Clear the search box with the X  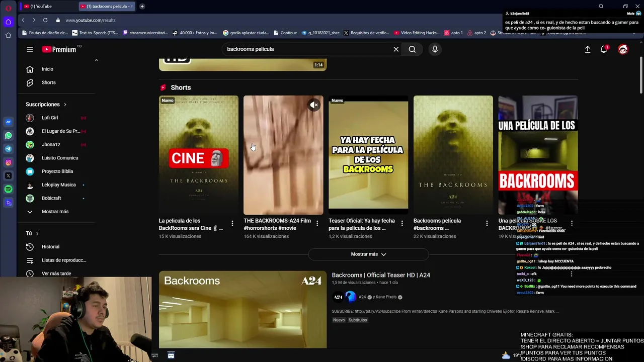tap(396, 49)
